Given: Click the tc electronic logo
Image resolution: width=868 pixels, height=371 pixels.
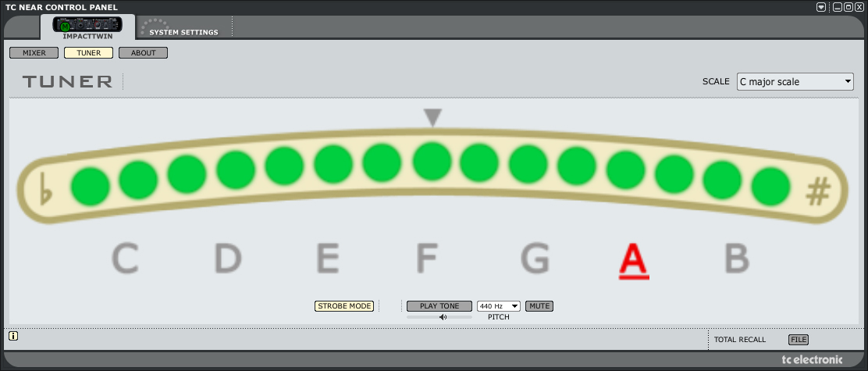Looking at the screenshot, I should pos(812,359).
